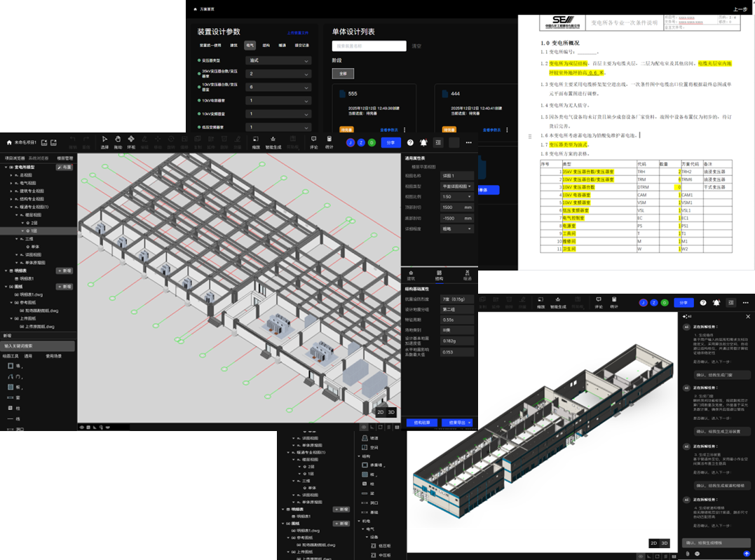Open 智能生成 in the left window toolbar
This screenshot has height=560, width=755.
(273, 142)
